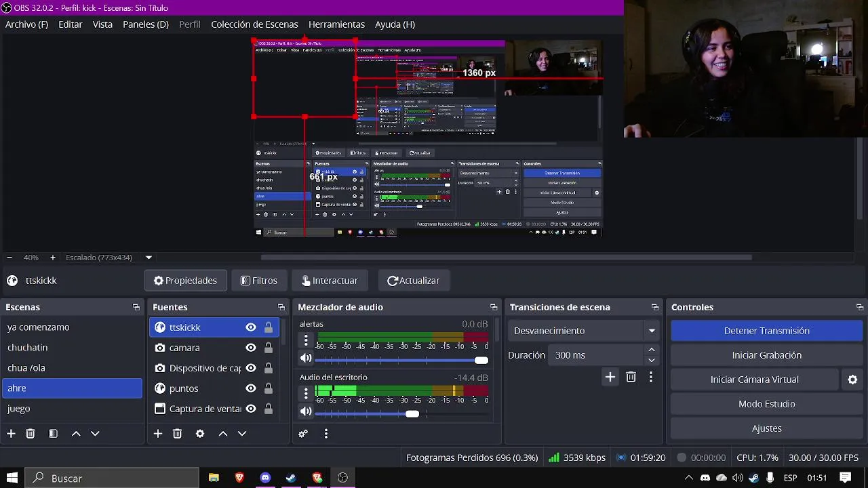This screenshot has height=488, width=868.
Task: Click Detener Transmisión button
Action: [x=767, y=331]
